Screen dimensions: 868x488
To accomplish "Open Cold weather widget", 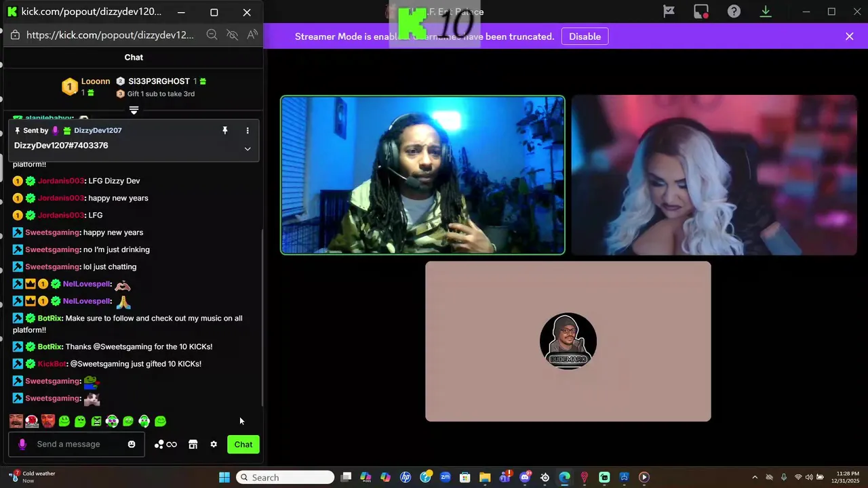I will (31, 477).
